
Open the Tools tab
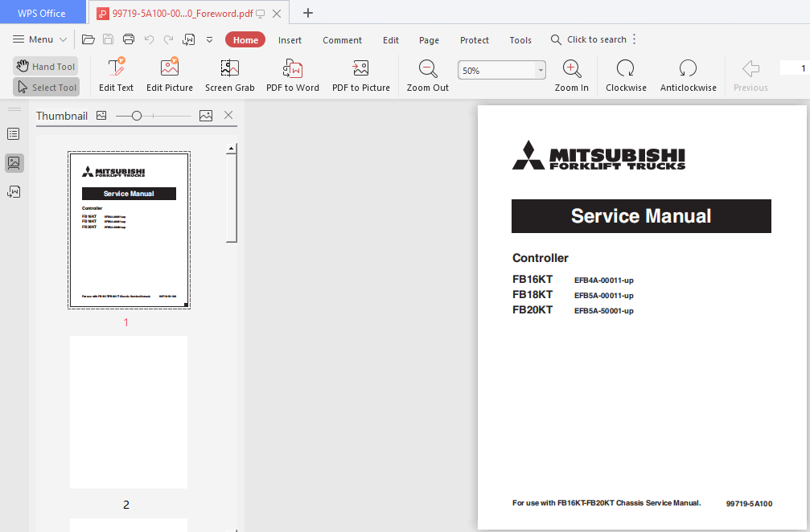point(520,40)
